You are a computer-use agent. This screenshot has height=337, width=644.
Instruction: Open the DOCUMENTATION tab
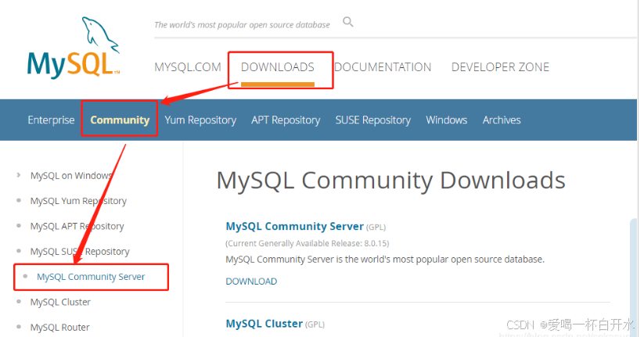[x=383, y=67]
